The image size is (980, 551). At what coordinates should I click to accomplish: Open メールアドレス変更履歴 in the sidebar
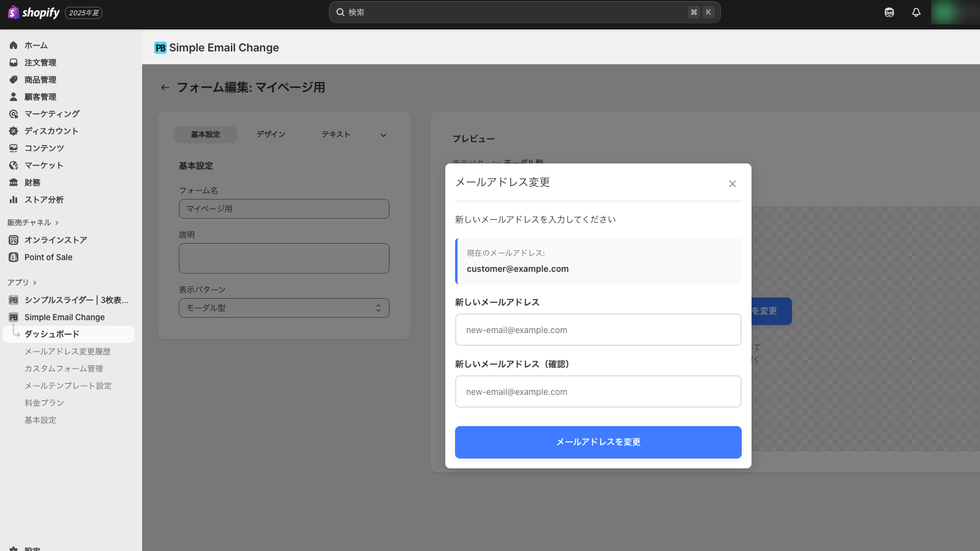68,351
